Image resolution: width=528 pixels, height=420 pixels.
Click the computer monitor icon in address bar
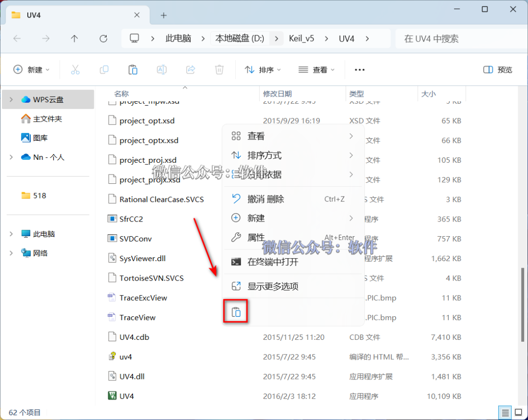click(x=134, y=39)
